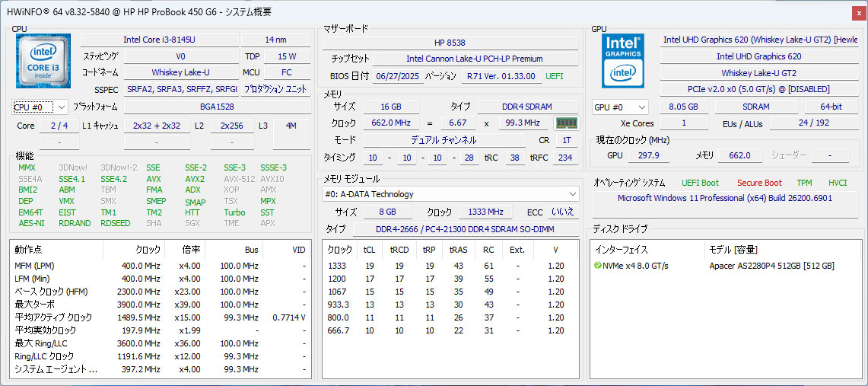Click the Microsoft Windows 11 Professional OS field

pos(726,199)
